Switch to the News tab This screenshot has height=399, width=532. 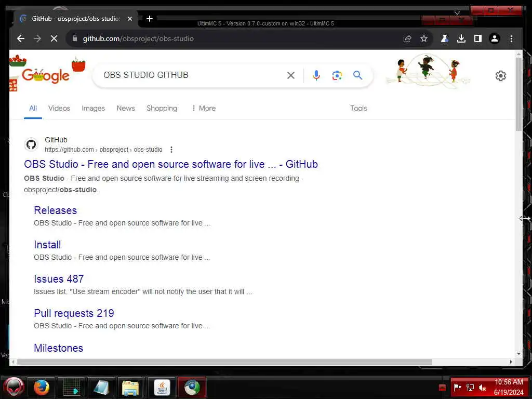[x=126, y=108]
